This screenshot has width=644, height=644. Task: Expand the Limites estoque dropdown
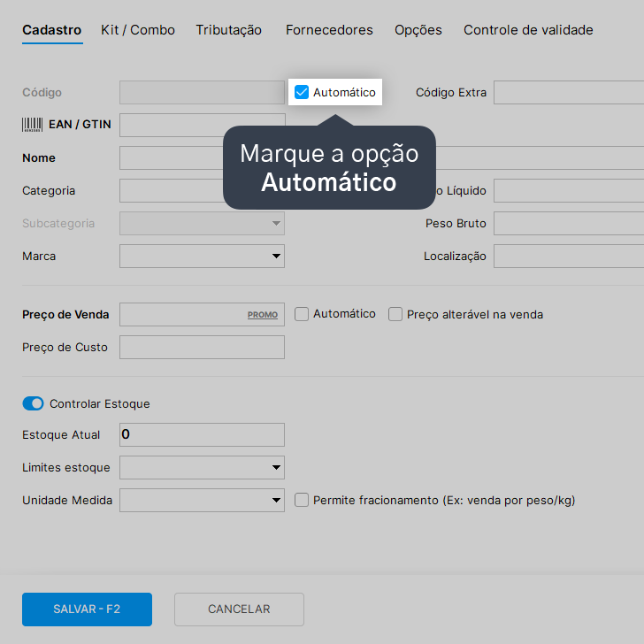pos(202,467)
